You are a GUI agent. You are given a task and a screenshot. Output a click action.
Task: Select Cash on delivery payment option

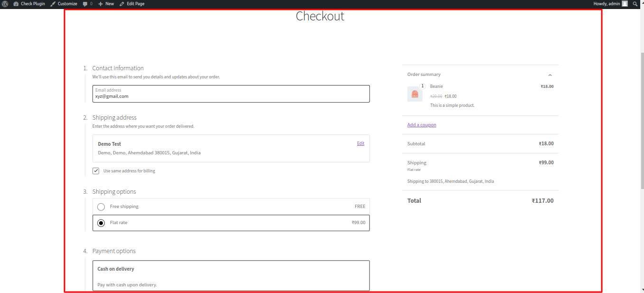tap(231, 269)
